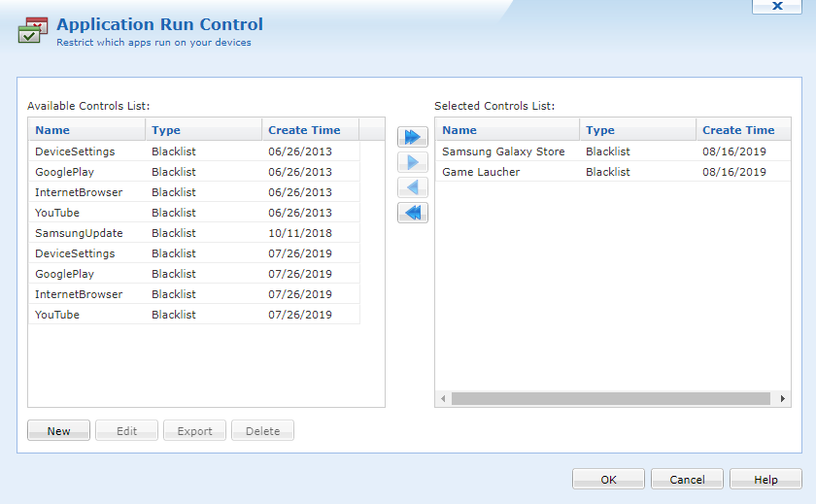Image resolution: width=816 pixels, height=504 pixels.
Task: Click the single right arrow add icon
Action: coord(413,162)
